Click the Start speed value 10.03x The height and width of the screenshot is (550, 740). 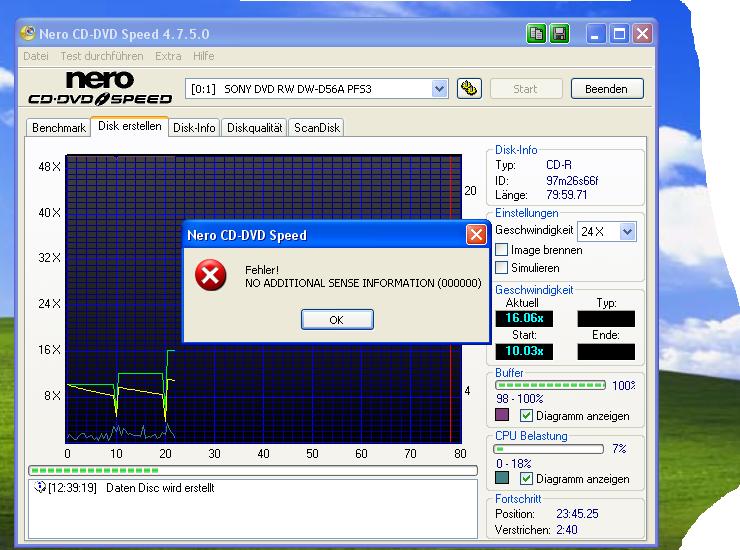click(x=524, y=351)
